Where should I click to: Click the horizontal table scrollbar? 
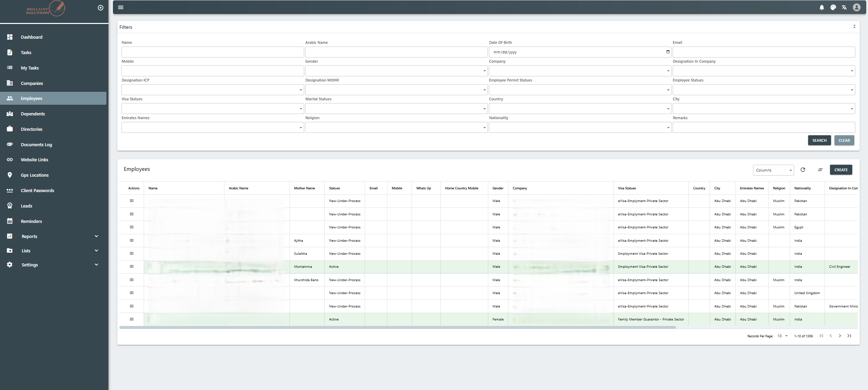click(x=397, y=327)
